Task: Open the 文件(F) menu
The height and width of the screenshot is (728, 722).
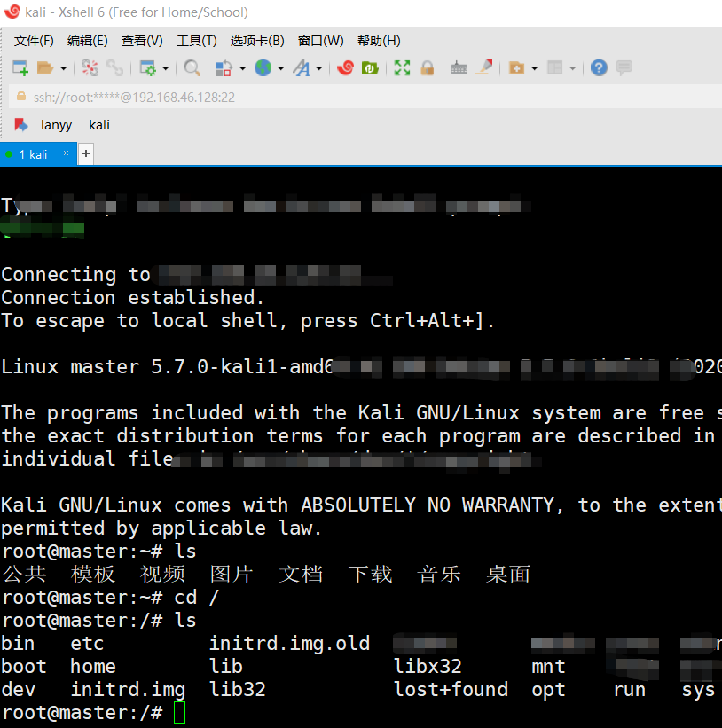Action: (x=34, y=41)
